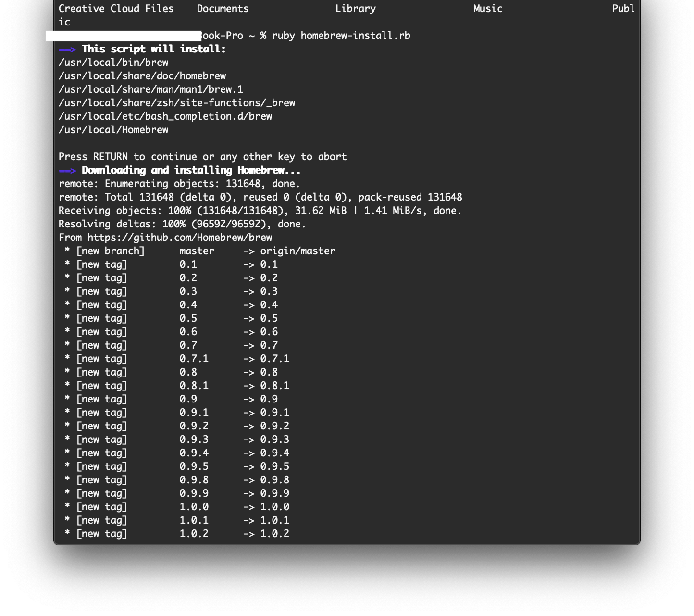The image size is (694, 616).
Task: Click the new tag 1.0.0 row
Action: coord(177,507)
